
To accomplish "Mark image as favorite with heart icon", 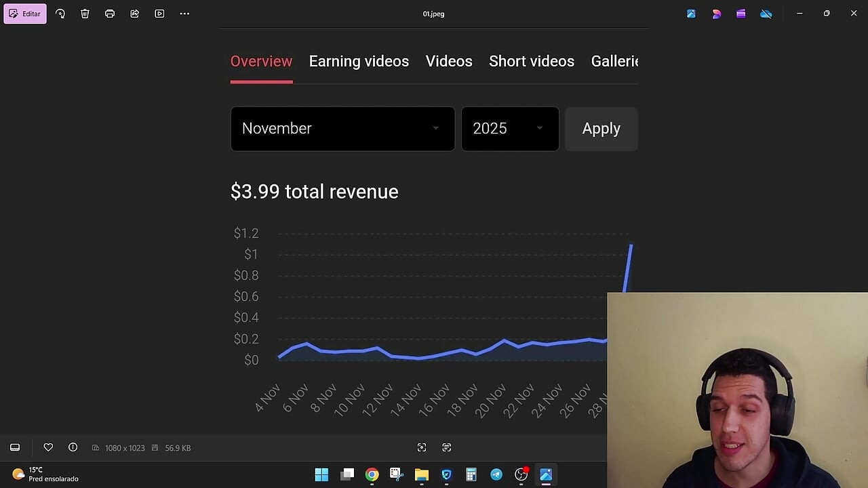I will point(48,447).
